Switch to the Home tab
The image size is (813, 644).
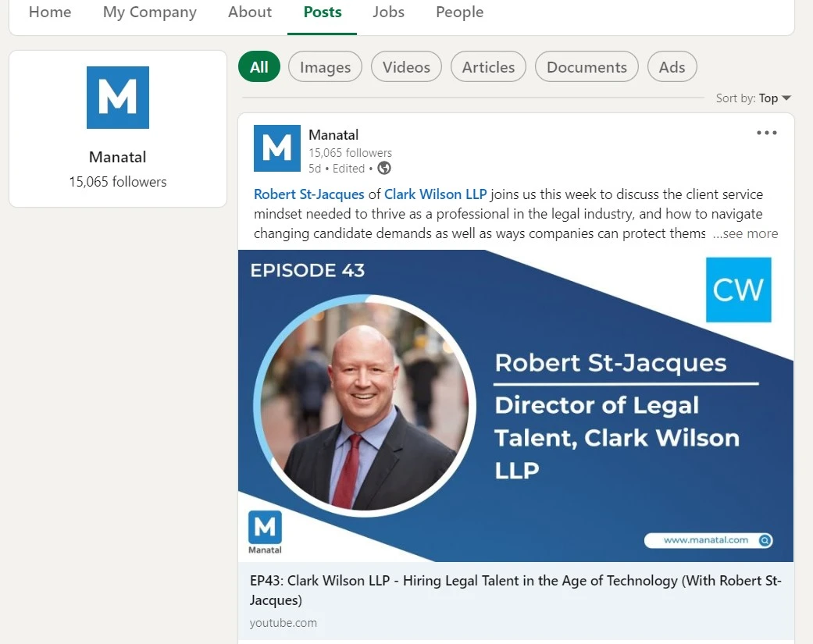[x=49, y=12]
